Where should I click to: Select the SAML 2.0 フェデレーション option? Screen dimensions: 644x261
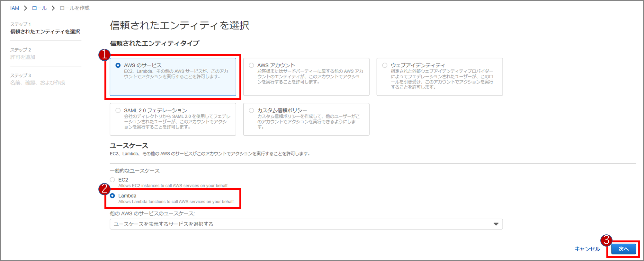(173, 119)
